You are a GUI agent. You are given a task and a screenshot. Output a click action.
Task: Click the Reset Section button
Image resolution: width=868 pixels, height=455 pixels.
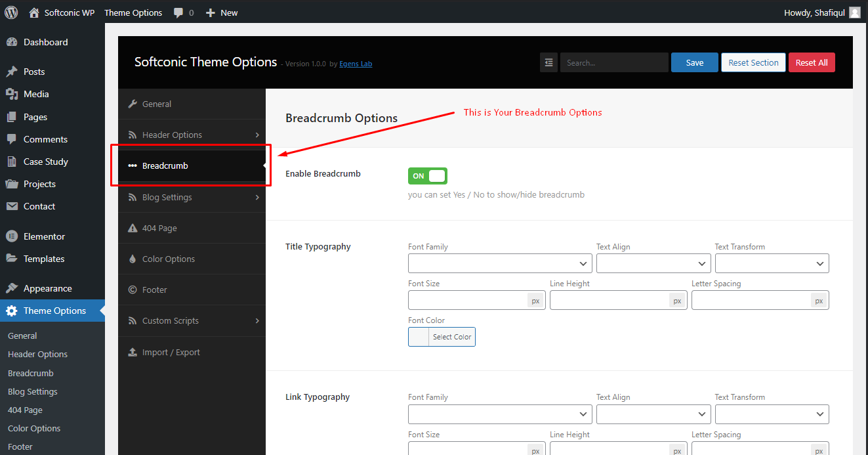[x=753, y=62]
